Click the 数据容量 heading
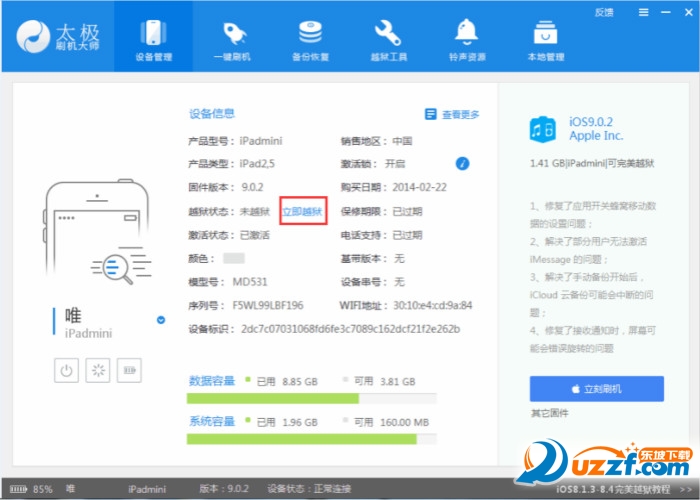 [x=212, y=381]
